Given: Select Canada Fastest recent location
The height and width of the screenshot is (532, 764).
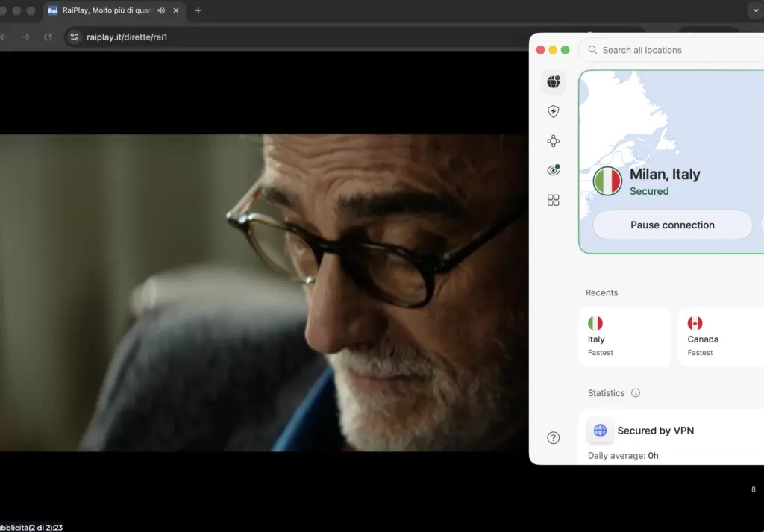Looking at the screenshot, I should click(721, 337).
